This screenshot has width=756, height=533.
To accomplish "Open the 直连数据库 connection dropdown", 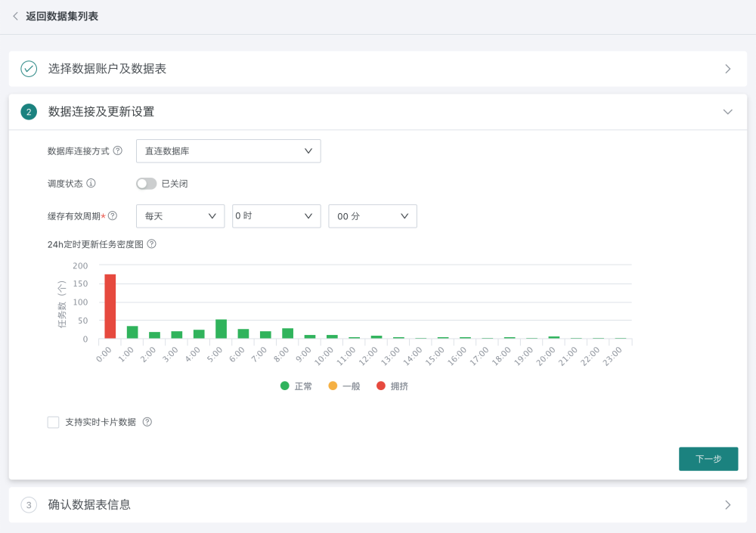I will click(228, 151).
